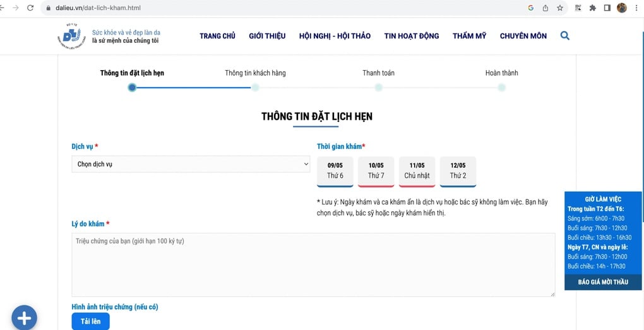Choose date 12/05 Thứ 2
This screenshot has width=644, height=330.
(458, 172)
